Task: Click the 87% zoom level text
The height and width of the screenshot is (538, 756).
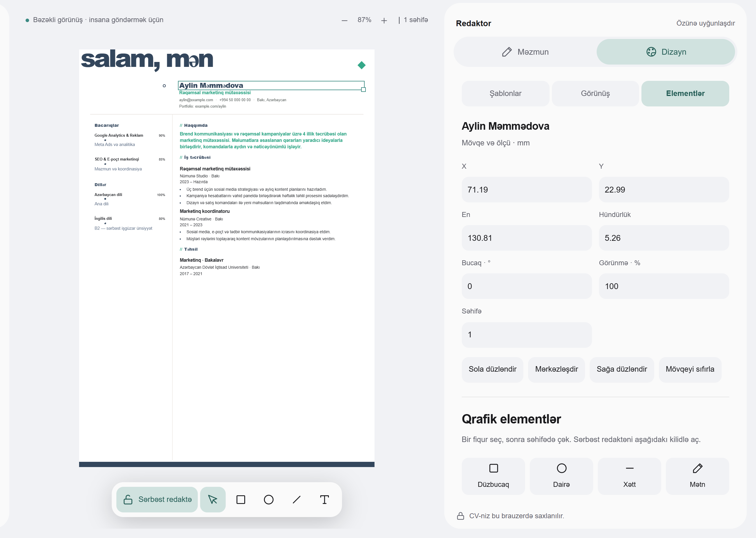Action: 364,20
